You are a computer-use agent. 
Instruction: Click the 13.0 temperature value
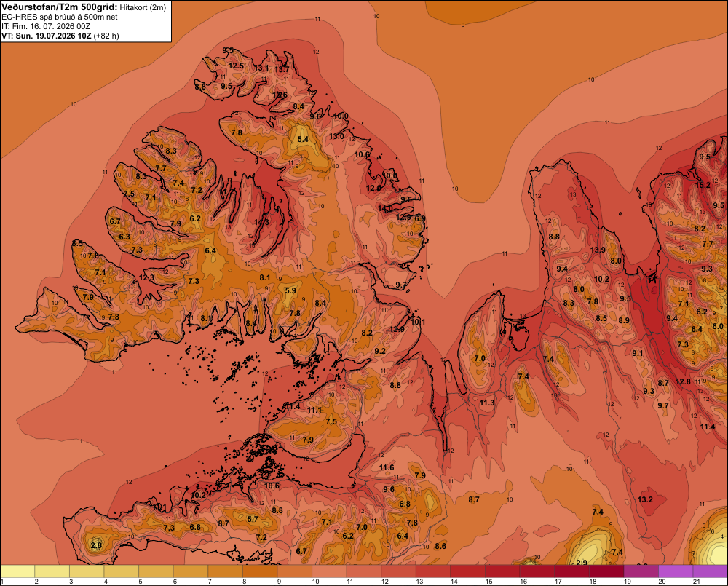tap(336, 136)
